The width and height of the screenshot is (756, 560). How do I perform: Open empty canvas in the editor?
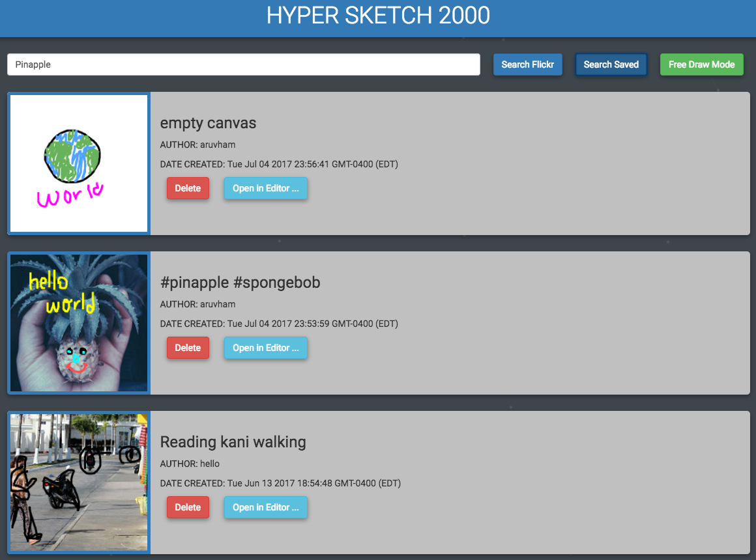(x=265, y=188)
